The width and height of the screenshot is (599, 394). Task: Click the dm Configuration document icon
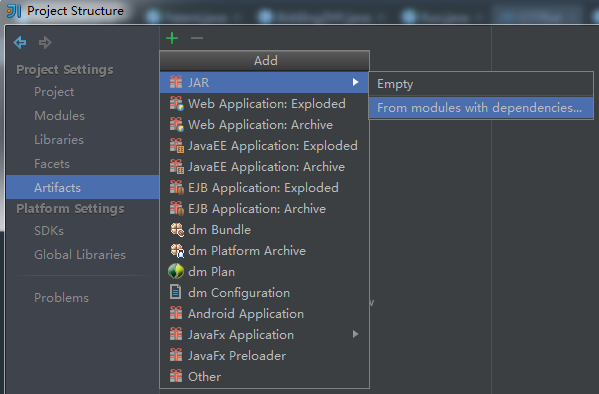(x=175, y=292)
